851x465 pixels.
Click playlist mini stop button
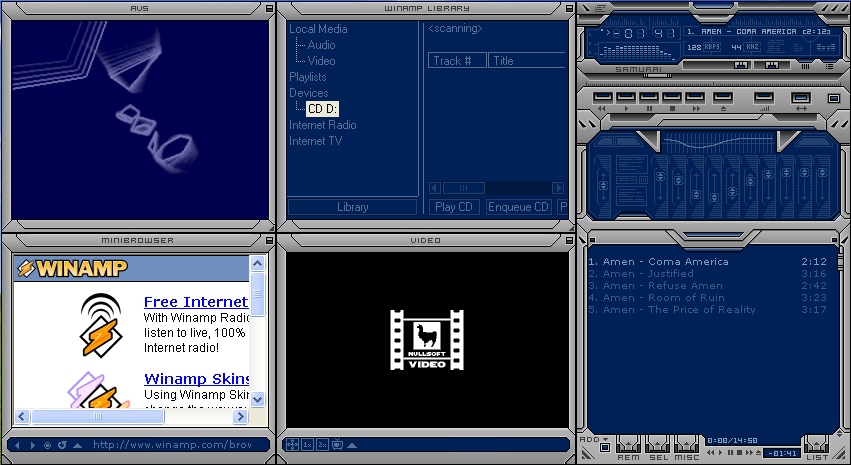click(739, 453)
